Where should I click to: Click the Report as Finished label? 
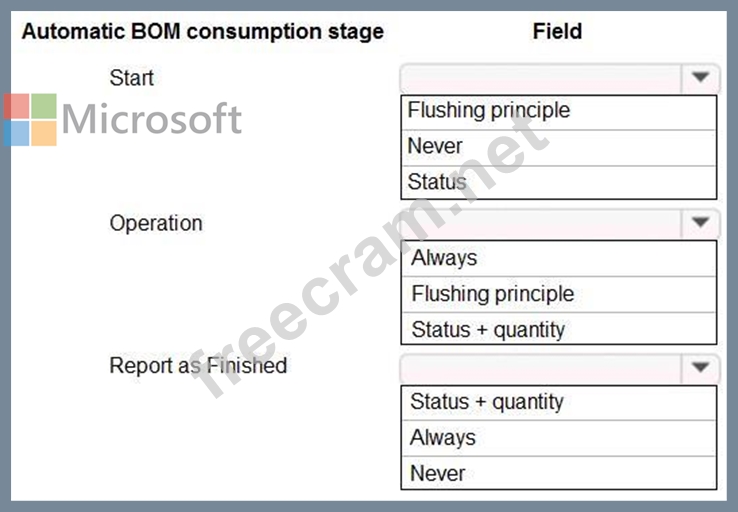point(198,366)
